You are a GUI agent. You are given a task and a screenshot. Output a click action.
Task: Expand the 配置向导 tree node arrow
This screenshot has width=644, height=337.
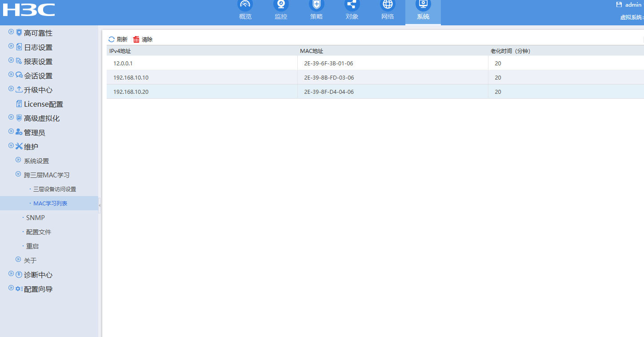click(11, 288)
